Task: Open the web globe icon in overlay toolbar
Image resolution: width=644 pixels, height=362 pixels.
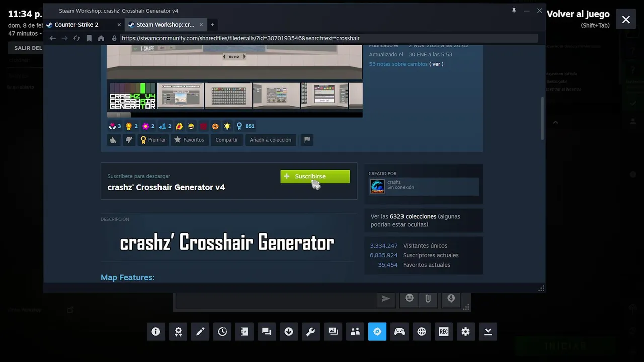Action: click(422, 332)
